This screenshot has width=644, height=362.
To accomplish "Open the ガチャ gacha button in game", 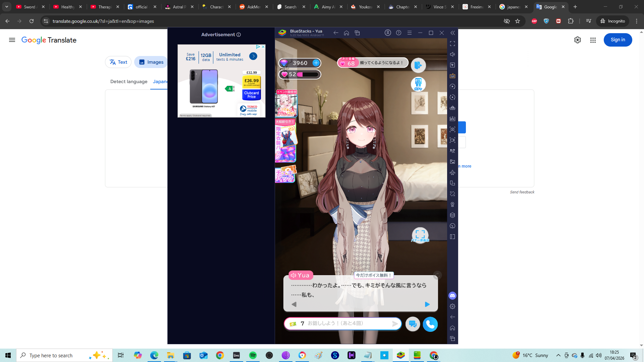I will [x=418, y=84].
